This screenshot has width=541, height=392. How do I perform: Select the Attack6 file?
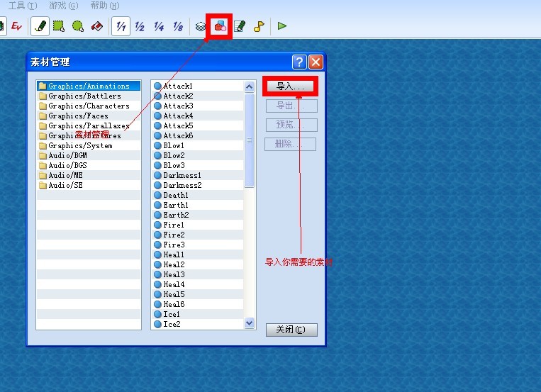(197, 135)
